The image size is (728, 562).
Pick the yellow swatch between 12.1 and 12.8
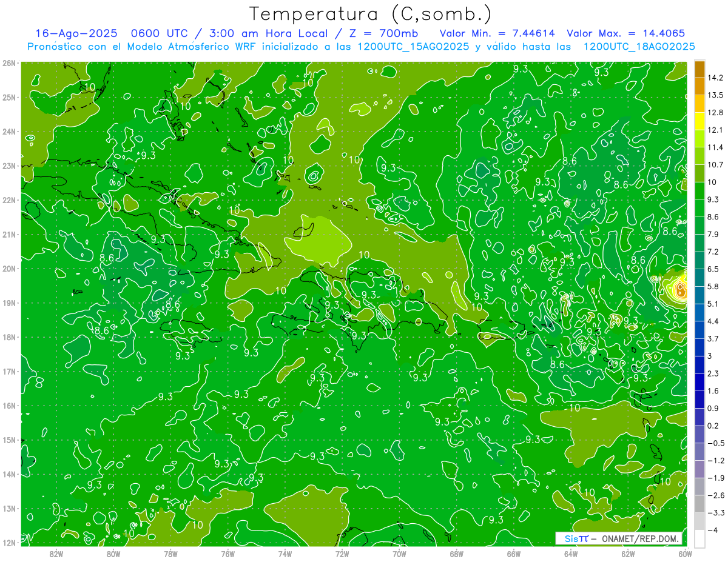pos(699,121)
